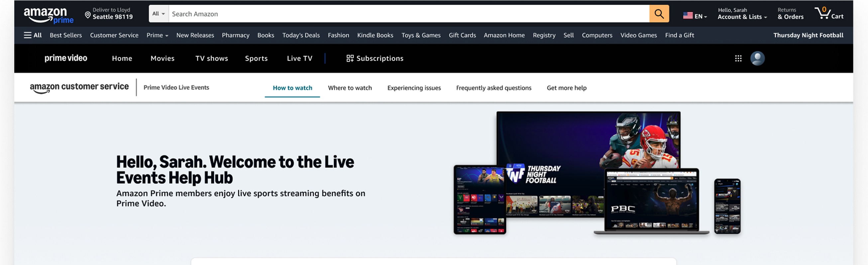Viewport: 868px width, 265px height.
Task: Click the Prime Video logo
Action: [66, 58]
